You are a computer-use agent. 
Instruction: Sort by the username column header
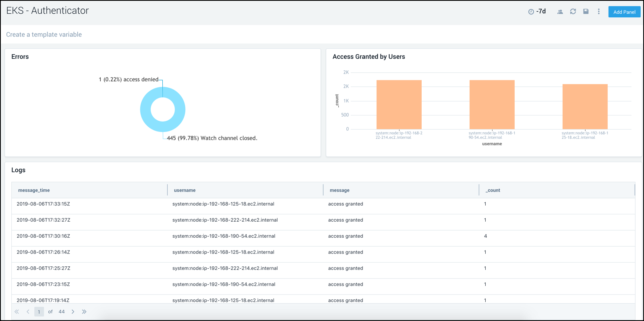click(x=184, y=190)
